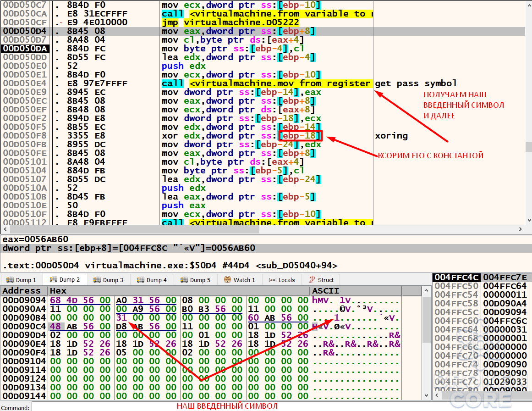Go to the Dump 5 tab

[x=196, y=280]
